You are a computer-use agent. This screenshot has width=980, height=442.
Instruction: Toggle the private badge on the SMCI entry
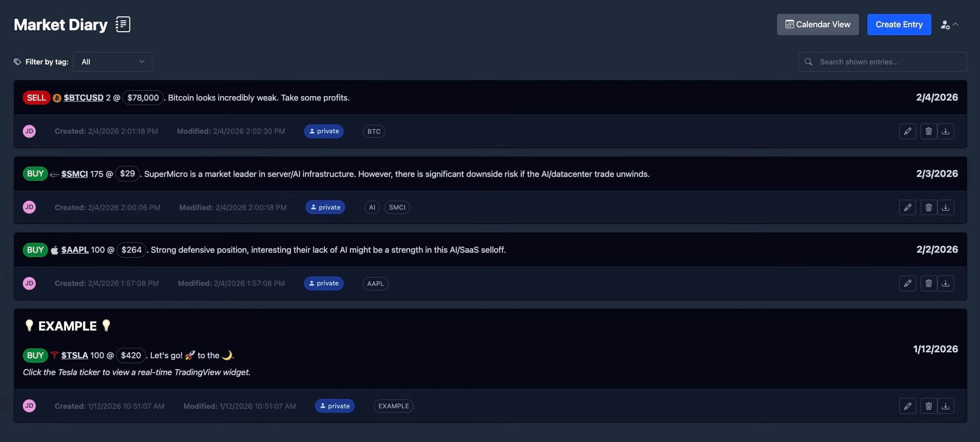pos(325,207)
